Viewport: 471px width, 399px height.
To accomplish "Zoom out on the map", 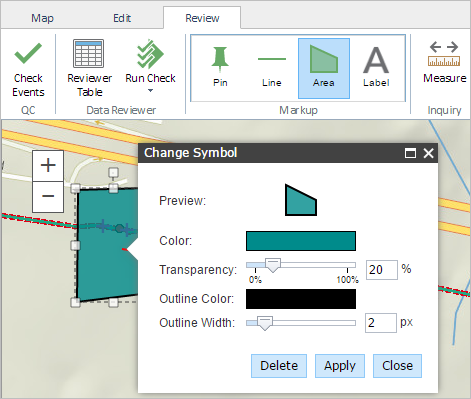I will click(48, 197).
